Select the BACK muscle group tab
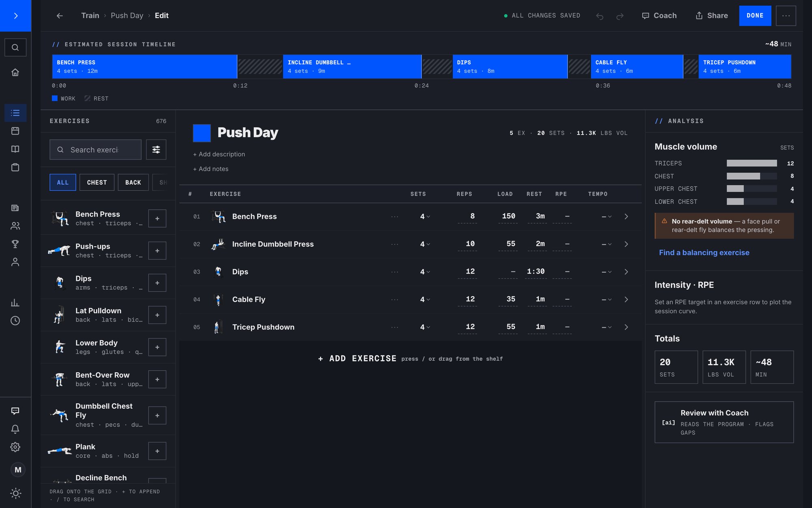 pos(133,182)
